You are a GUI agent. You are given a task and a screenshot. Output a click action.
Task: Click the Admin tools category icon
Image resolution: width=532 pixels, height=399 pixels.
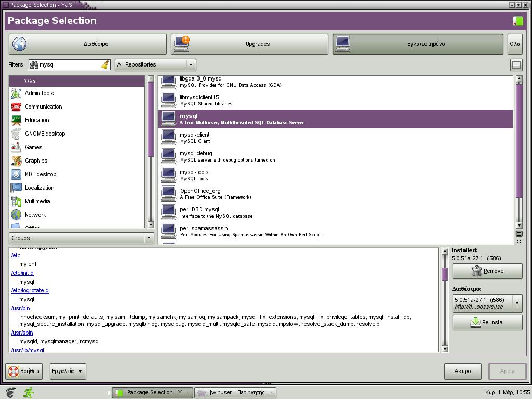[x=16, y=94]
